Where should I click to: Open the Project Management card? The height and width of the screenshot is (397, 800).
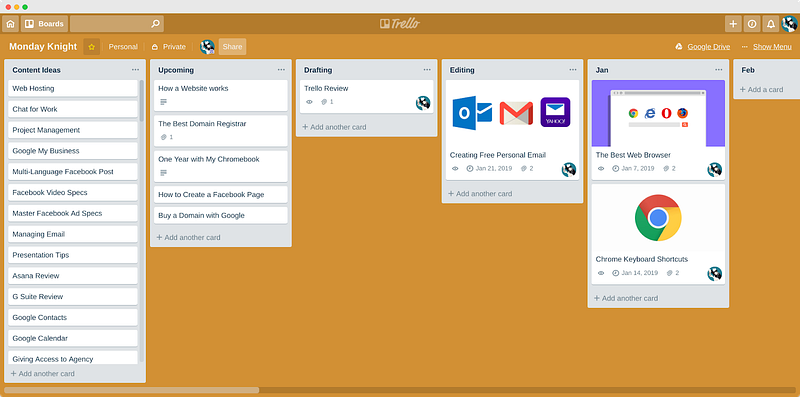pyautogui.click(x=73, y=130)
